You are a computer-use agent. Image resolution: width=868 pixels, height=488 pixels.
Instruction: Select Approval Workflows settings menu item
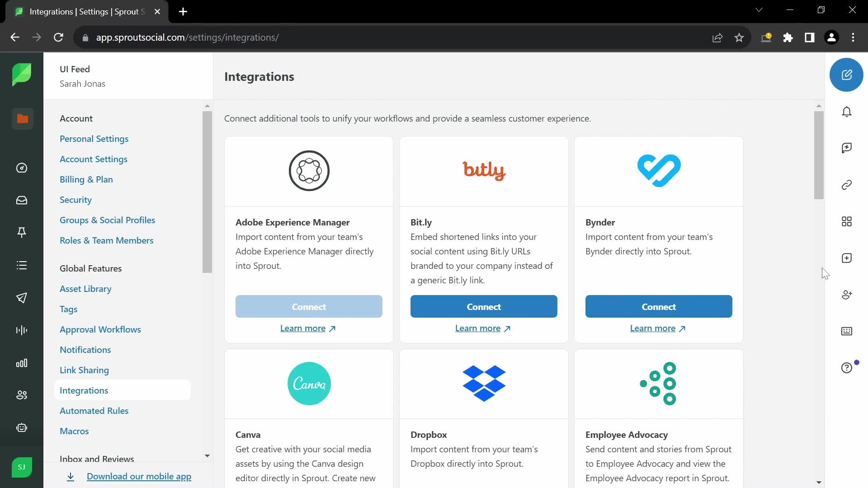pyautogui.click(x=100, y=329)
